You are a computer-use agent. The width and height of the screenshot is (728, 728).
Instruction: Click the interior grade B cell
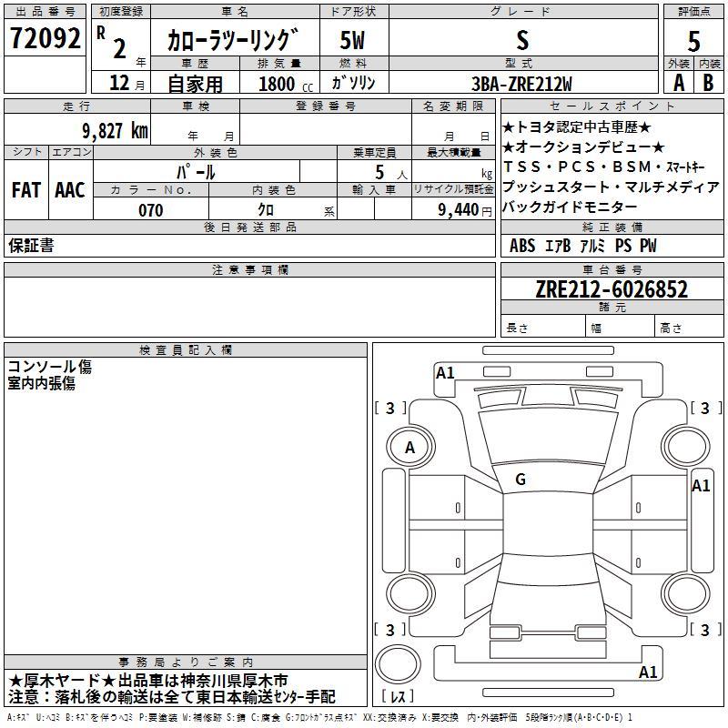coord(709,82)
